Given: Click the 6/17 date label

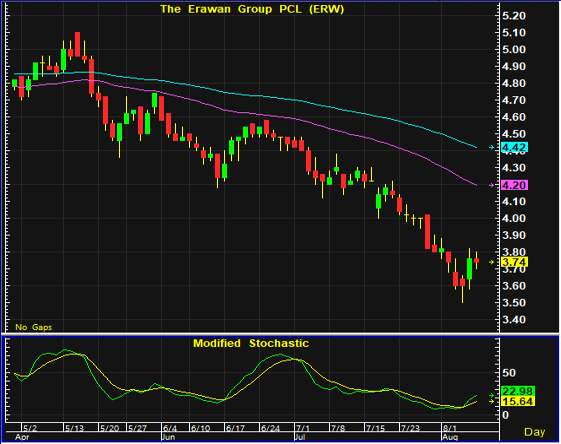Looking at the screenshot, I should click(235, 428).
